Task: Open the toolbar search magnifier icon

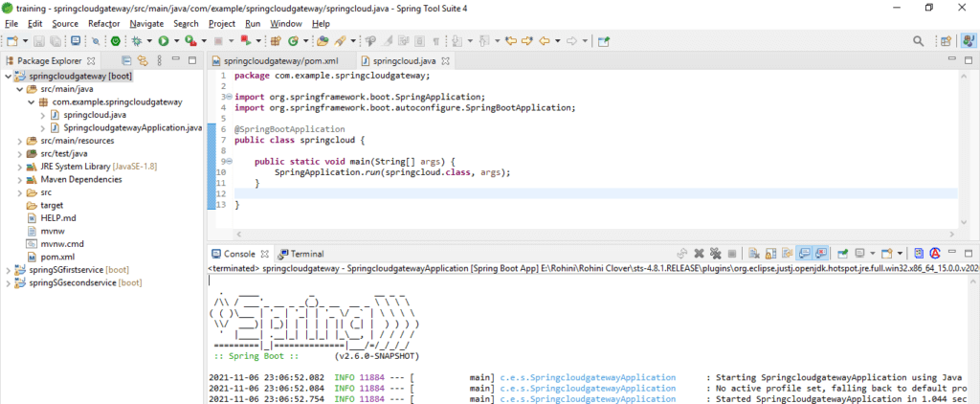Action: tap(918, 40)
